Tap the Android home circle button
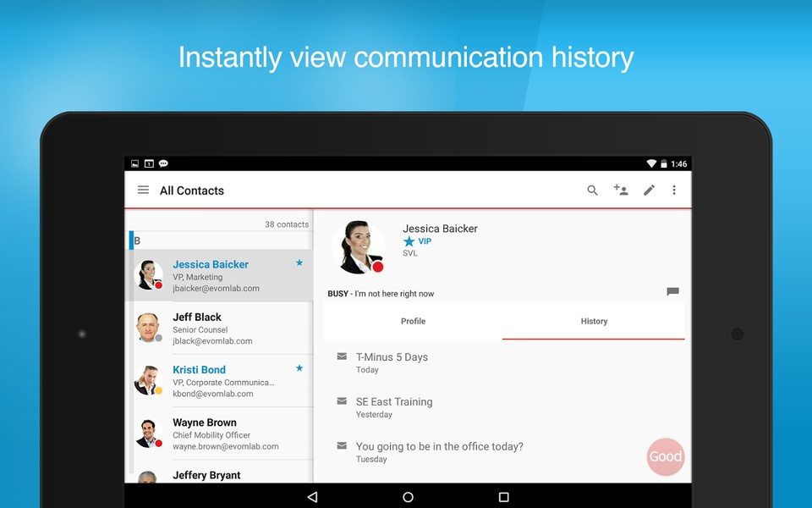This screenshot has height=508, width=812. pos(408,497)
